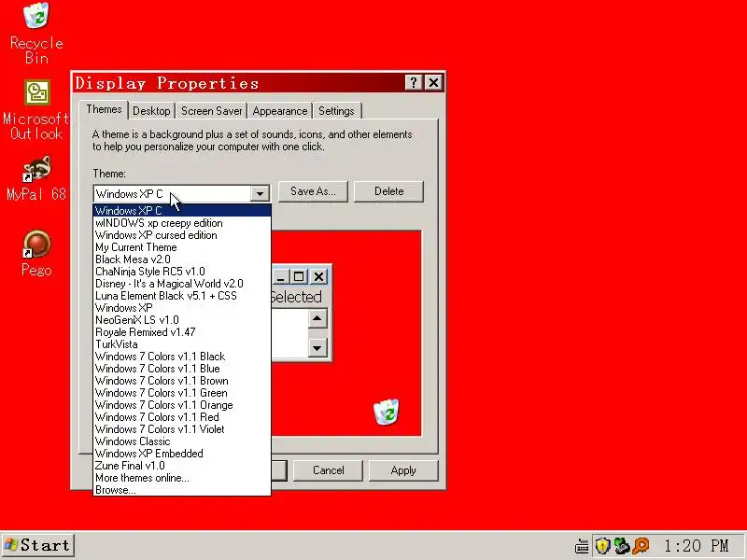747x560 pixels.
Task: Open the Settings tab
Action: (336, 111)
